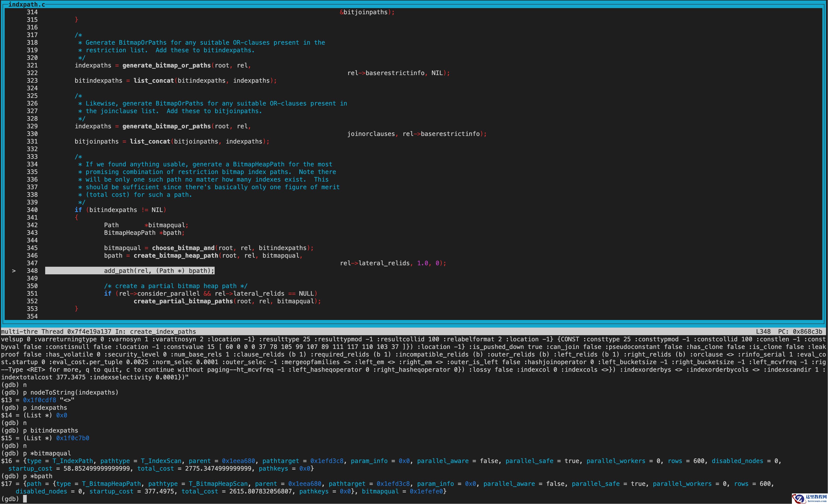Click the L348 line indicator in the status bar
This screenshot has width=828, height=504.
(x=763, y=332)
